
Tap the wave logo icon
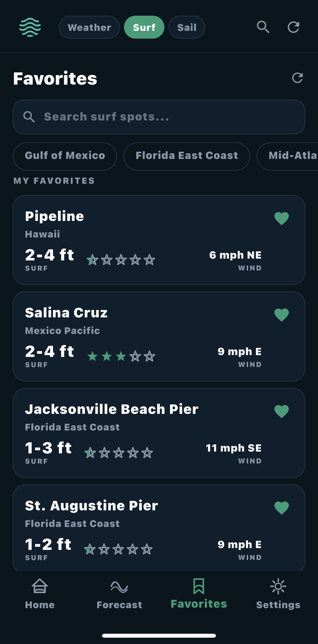tap(30, 27)
